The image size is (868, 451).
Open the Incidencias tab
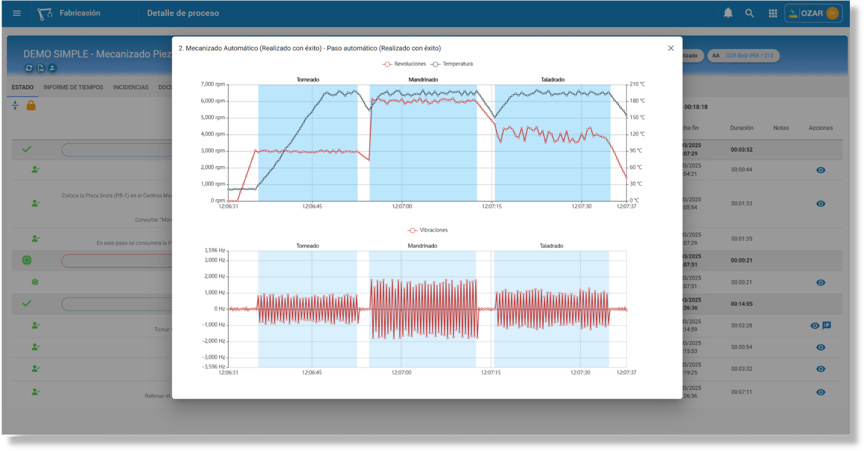(131, 88)
